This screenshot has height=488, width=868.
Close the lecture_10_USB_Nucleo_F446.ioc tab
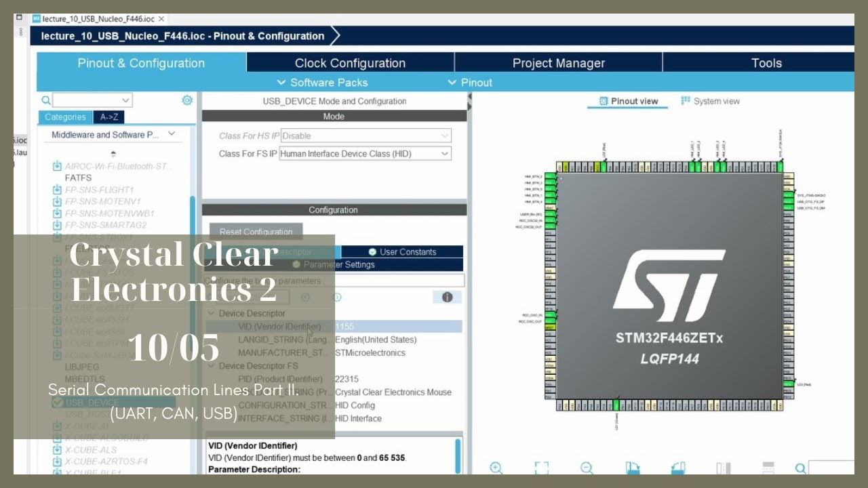click(x=161, y=19)
